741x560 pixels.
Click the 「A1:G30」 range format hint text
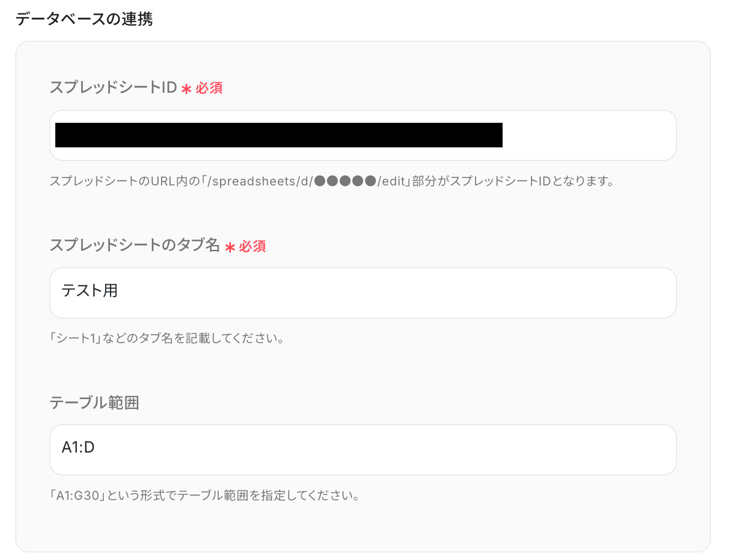coord(79,495)
